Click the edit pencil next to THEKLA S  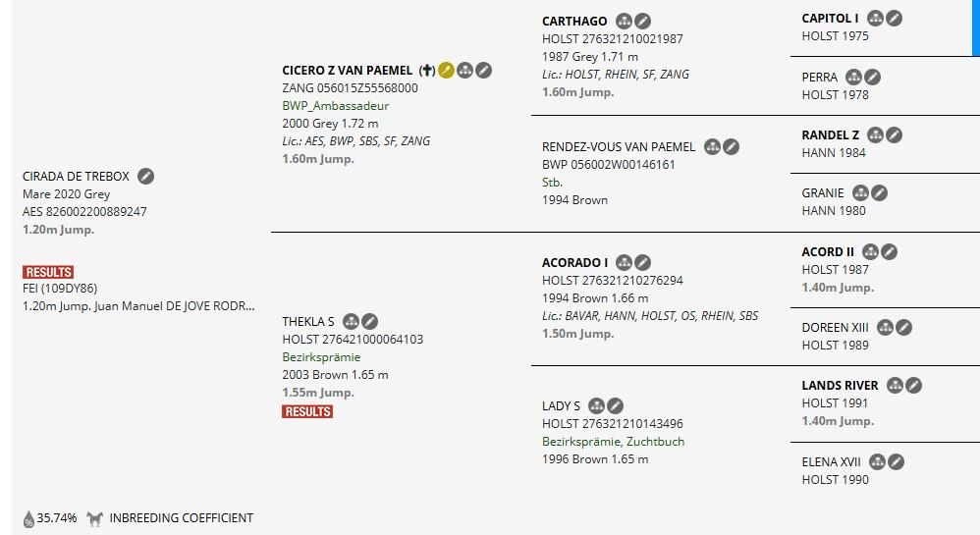[369, 321]
